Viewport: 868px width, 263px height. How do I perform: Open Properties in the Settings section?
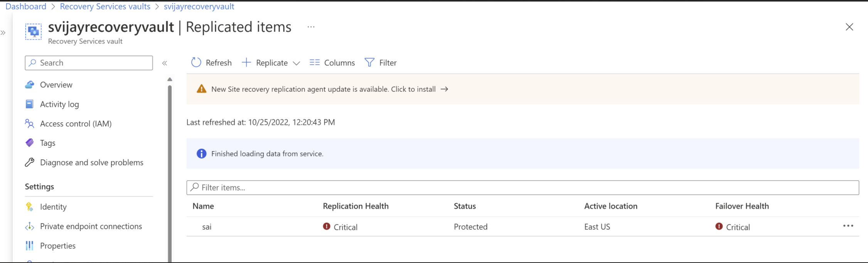(x=57, y=246)
